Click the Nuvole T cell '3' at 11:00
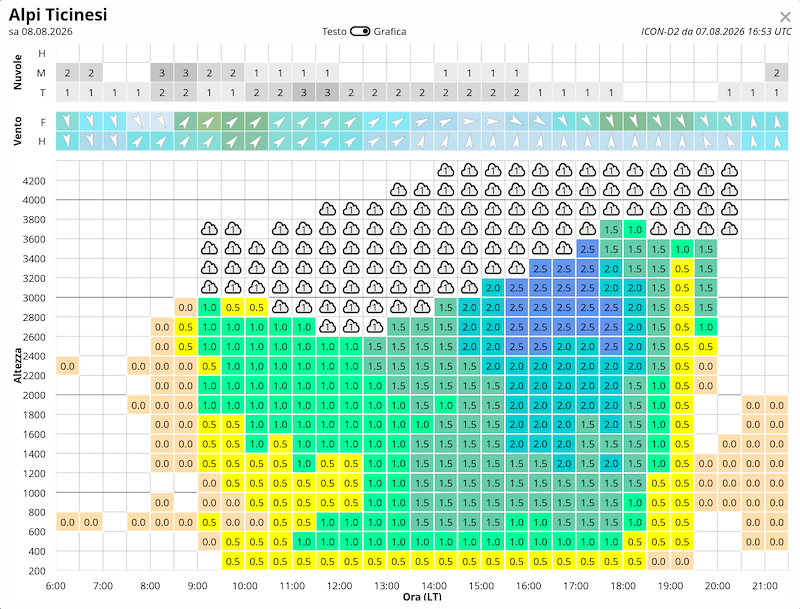This screenshot has height=609, width=800. tap(304, 93)
